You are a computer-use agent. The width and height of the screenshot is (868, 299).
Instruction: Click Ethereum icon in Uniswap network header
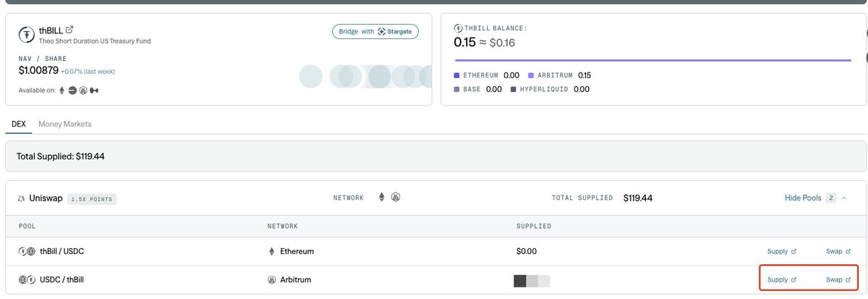(382, 198)
